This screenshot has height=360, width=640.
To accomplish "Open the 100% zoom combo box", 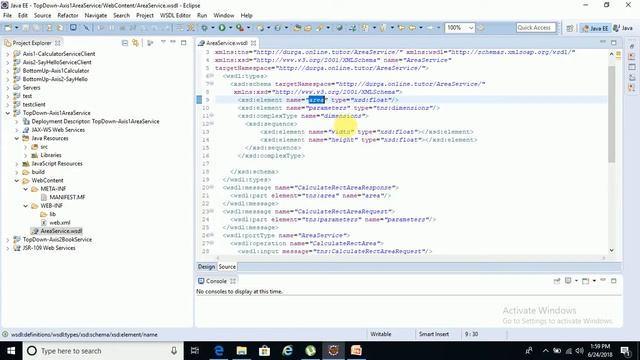I will (460, 28).
